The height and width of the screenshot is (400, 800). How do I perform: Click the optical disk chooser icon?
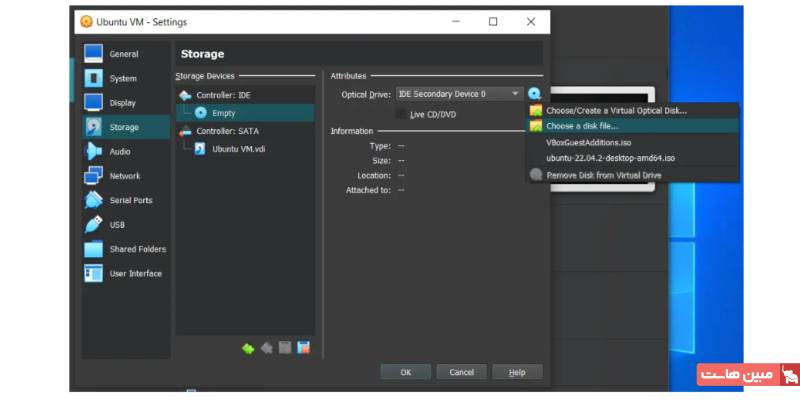click(x=535, y=94)
